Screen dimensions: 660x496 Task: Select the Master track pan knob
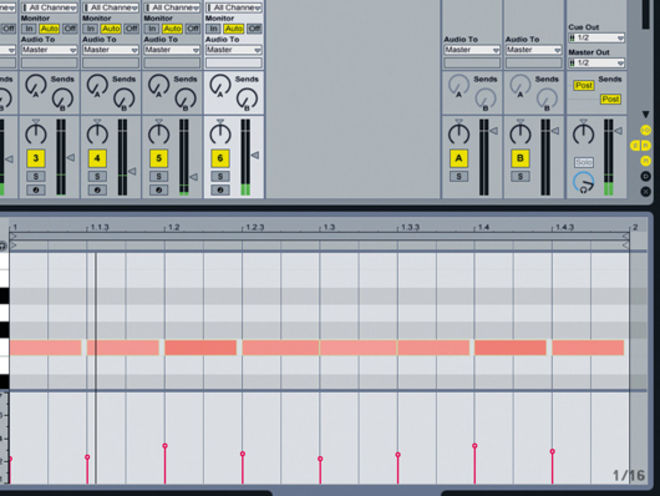[x=583, y=133]
